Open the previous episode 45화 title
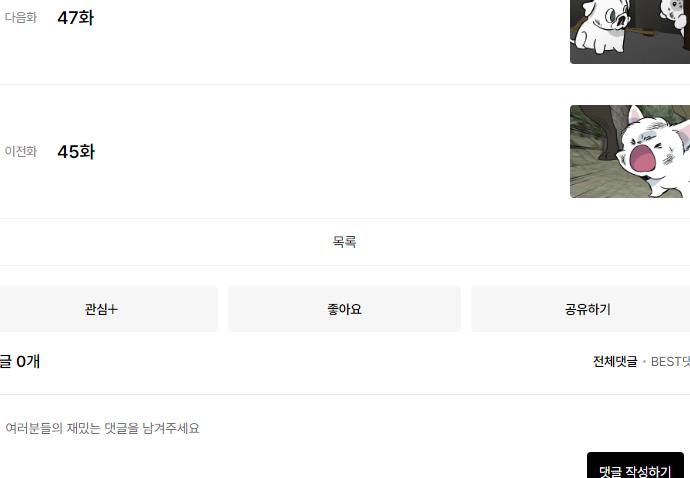This screenshot has height=478, width=690. [x=76, y=152]
